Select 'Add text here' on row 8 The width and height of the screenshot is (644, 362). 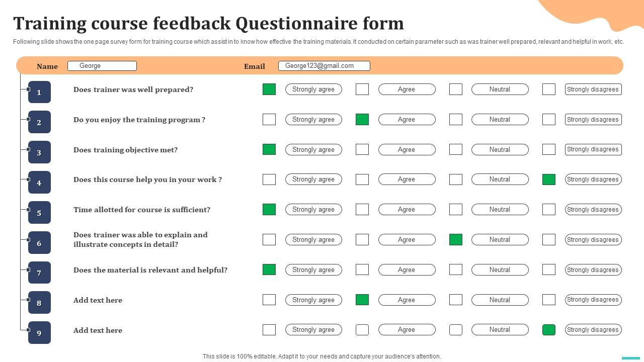coord(98,300)
